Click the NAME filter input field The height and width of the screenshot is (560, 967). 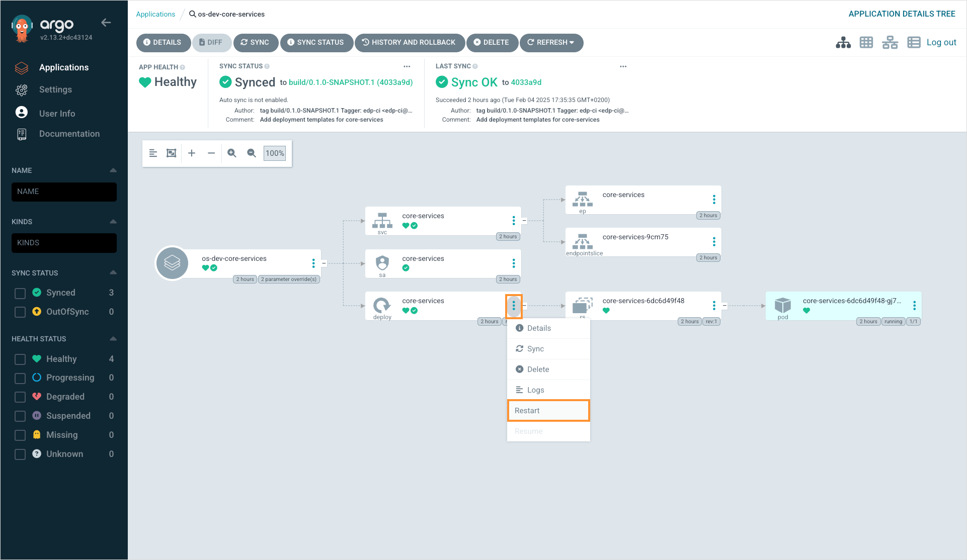pyautogui.click(x=64, y=192)
